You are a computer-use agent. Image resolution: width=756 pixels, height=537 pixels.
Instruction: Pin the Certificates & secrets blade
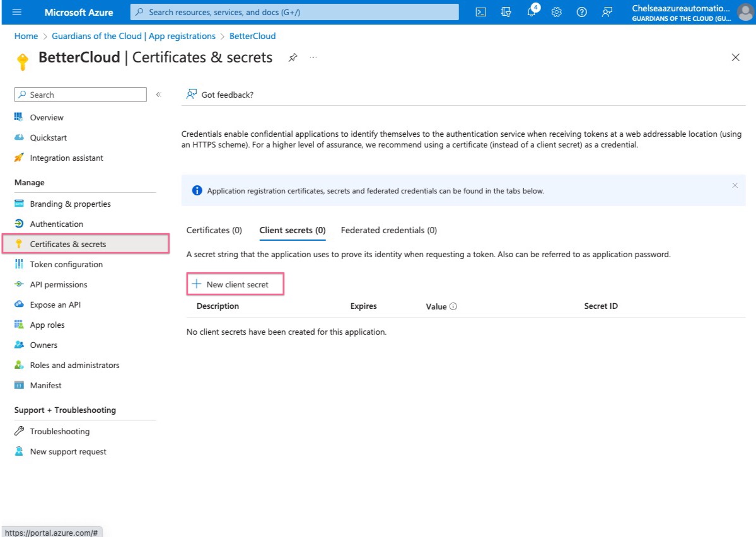coord(292,57)
